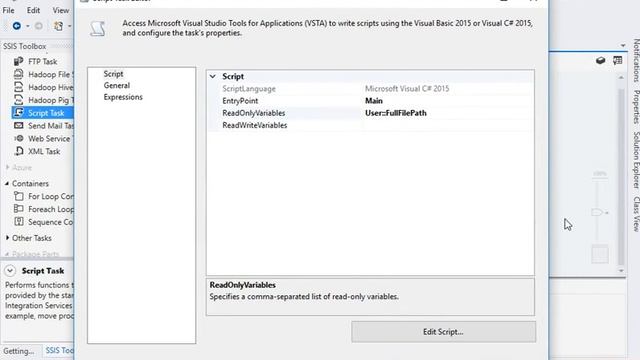Screen dimensions: 640x360
Task: Click the black box icon above designer
Action: (600, 61)
